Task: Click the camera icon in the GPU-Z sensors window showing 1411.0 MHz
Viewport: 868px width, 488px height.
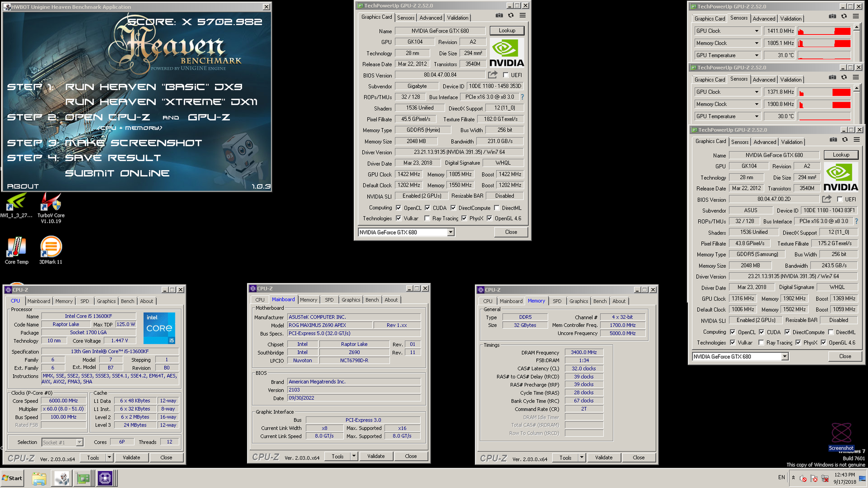Action: [x=832, y=16]
